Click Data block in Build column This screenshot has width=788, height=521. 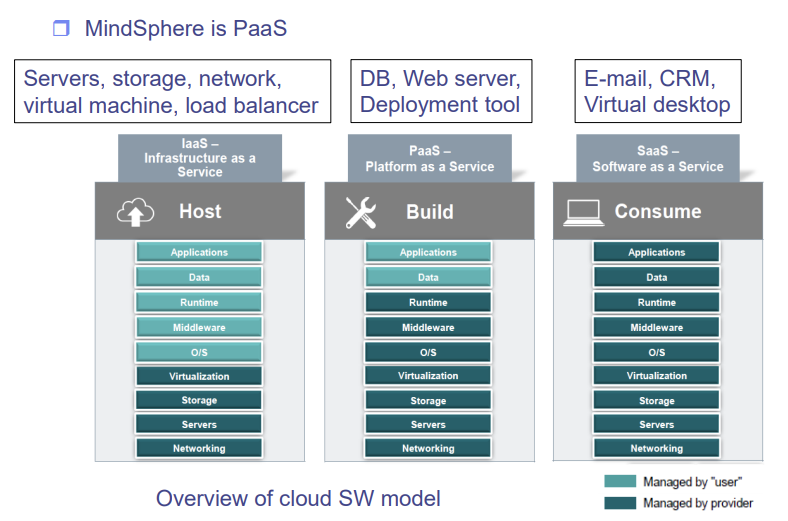[x=428, y=277]
